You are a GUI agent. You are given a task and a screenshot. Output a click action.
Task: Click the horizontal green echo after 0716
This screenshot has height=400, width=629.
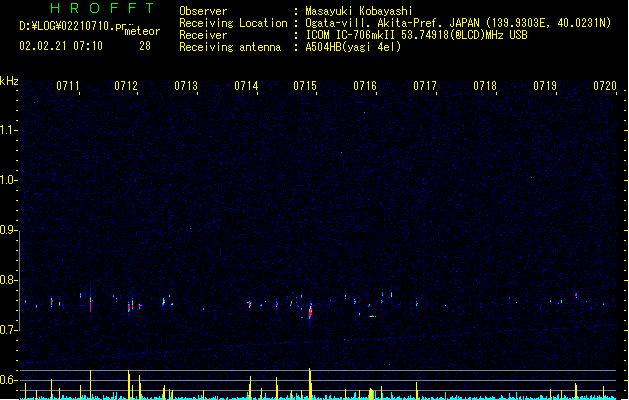coord(373,316)
